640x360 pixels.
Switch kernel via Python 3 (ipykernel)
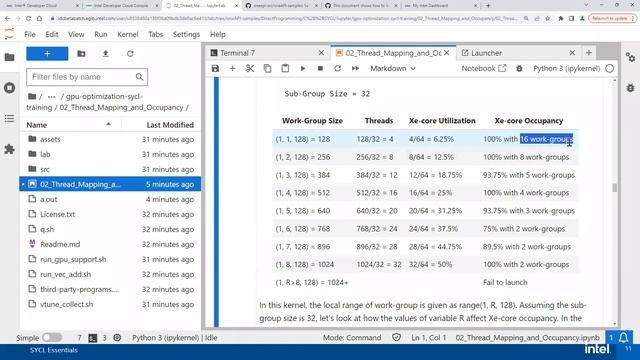tap(567, 69)
